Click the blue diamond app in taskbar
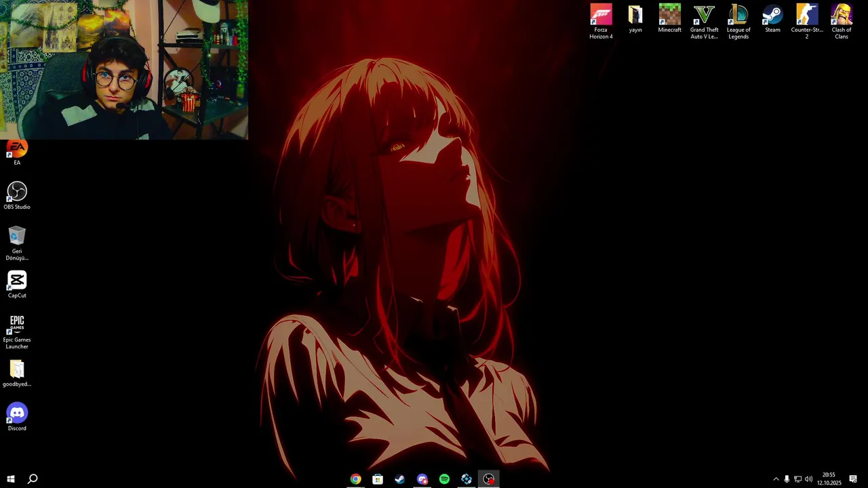 click(x=467, y=479)
